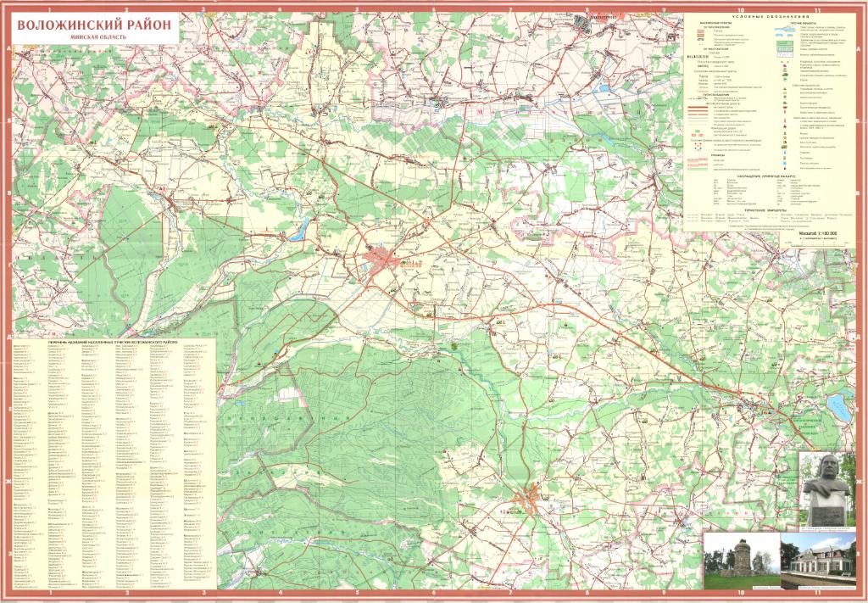Open the bust monument photo
This screenshot has width=868, height=603.
point(827,491)
